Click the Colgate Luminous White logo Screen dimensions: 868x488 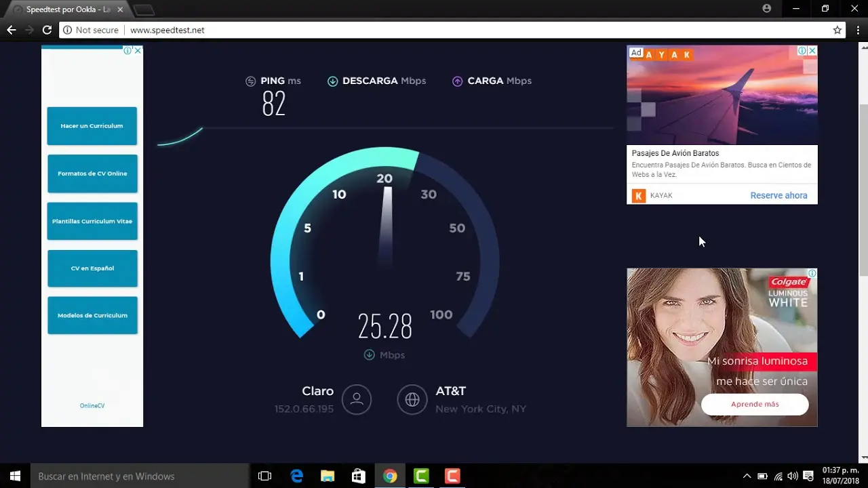[x=788, y=292]
